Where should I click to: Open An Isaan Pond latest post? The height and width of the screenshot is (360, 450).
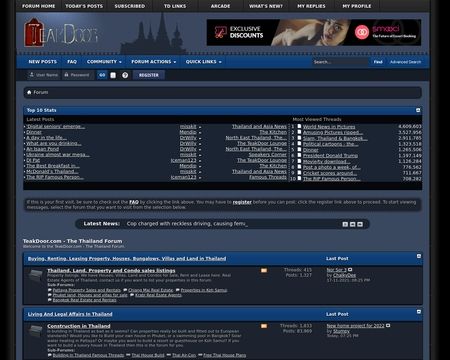(43, 149)
